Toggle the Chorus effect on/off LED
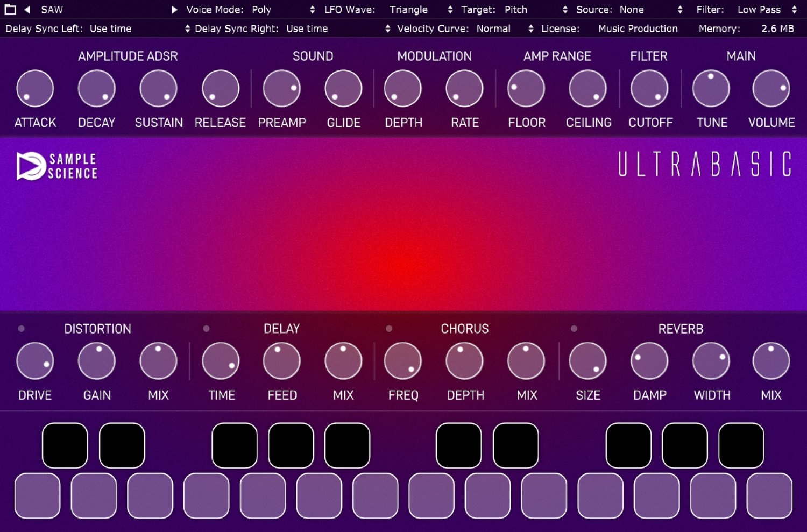This screenshot has width=807, height=532. [x=389, y=329]
